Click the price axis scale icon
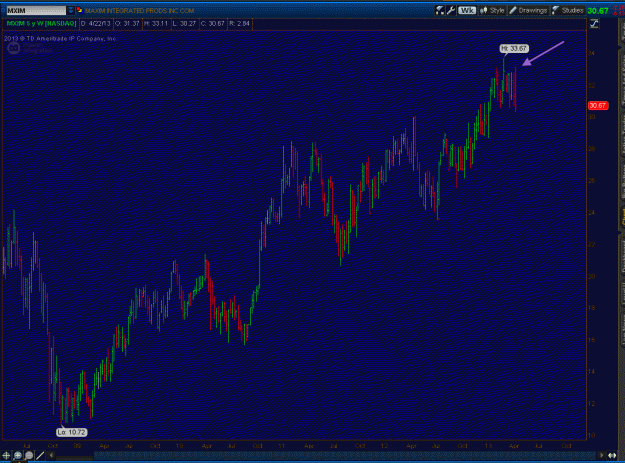The height and width of the screenshot is (463, 625). pos(594,24)
